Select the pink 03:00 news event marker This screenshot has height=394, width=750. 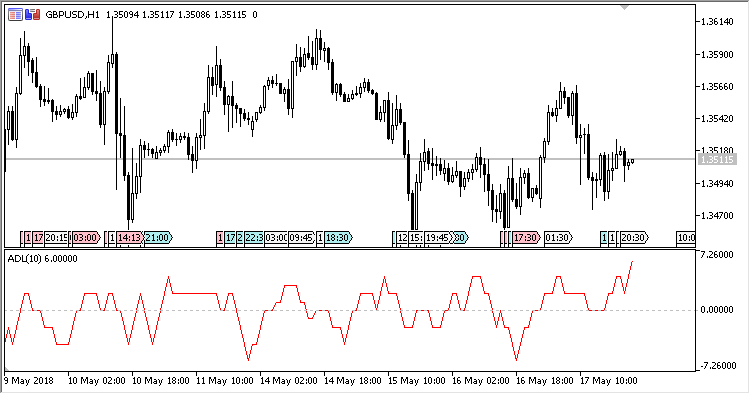86,238
